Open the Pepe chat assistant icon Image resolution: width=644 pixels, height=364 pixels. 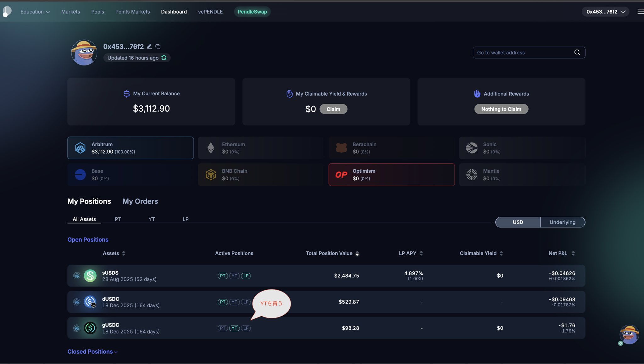(629, 335)
